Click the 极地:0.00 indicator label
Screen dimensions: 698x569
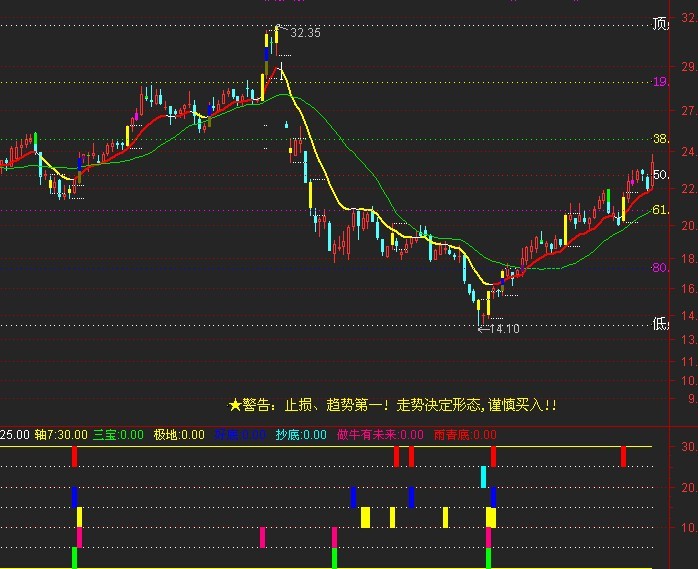pos(179,435)
